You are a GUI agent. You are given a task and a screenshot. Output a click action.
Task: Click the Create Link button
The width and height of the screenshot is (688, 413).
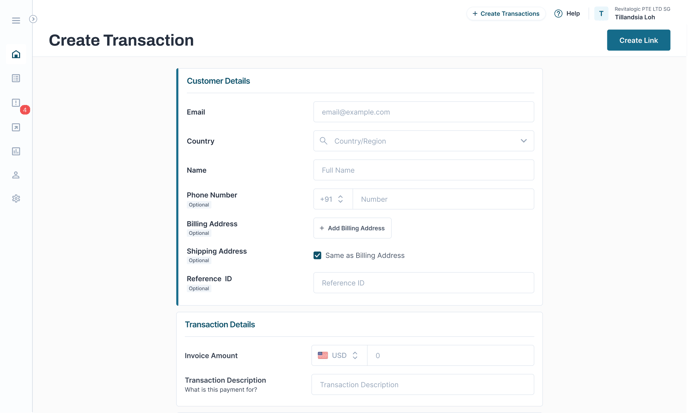click(638, 40)
